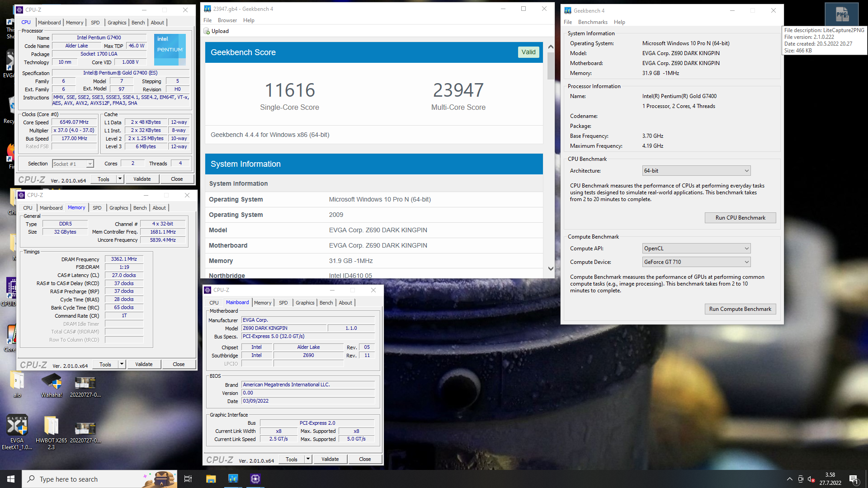This screenshot has height=488, width=868.
Task: Click the Single-Core Score 11616
Action: (289, 90)
